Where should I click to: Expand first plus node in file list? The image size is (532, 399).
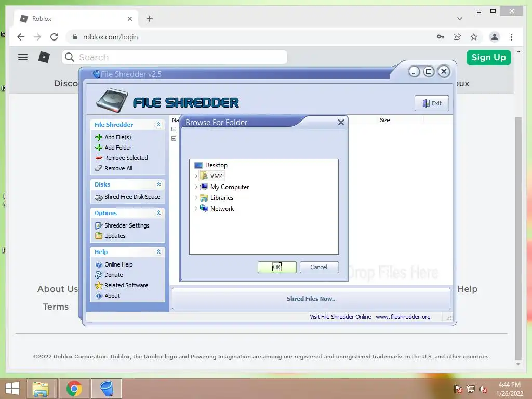click(x=174, y=129)
